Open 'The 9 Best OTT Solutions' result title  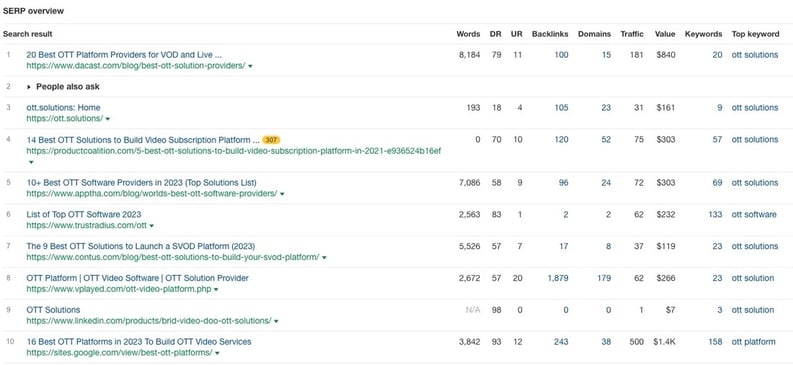tap(141, 246)
